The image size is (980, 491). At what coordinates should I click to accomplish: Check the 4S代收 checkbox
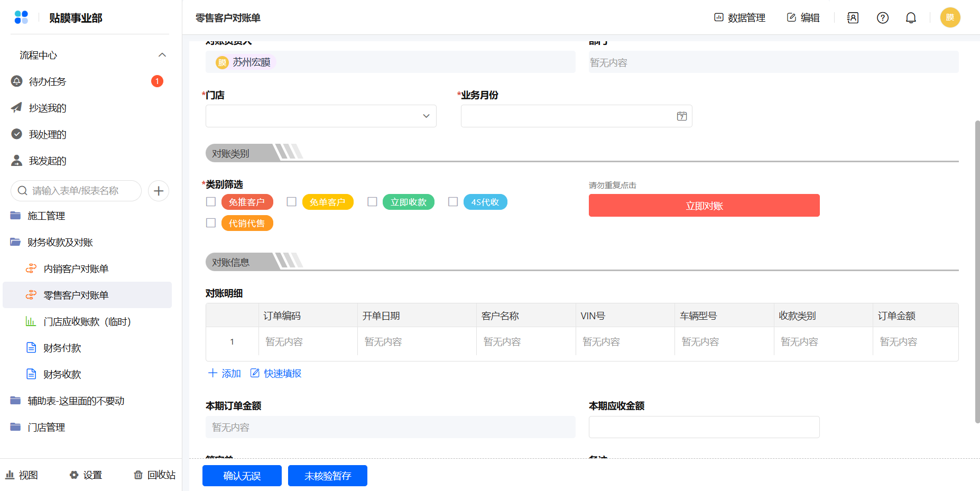pyautogui.click(x=453, y=202)
